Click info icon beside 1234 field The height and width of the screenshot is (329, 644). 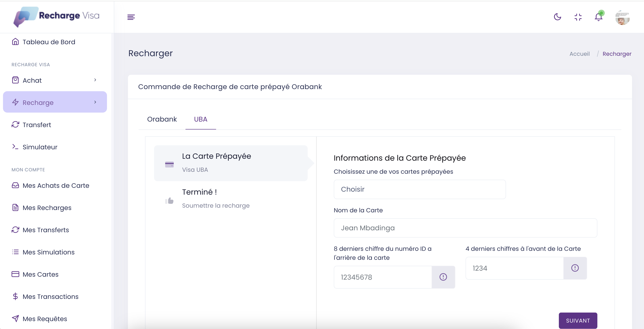575,268
